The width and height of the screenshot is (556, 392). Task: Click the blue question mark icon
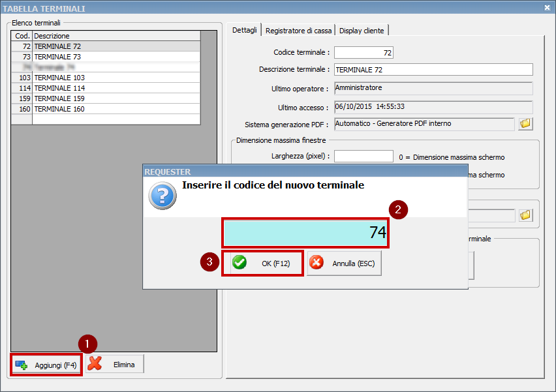pyautogui.click(x=162, y=196)
